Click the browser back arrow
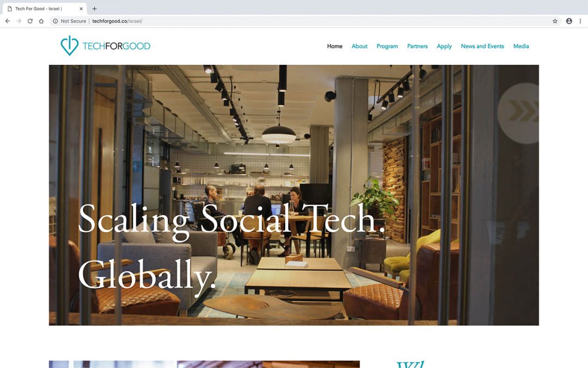This screenshot has width=588, height=368. [8, 21]
